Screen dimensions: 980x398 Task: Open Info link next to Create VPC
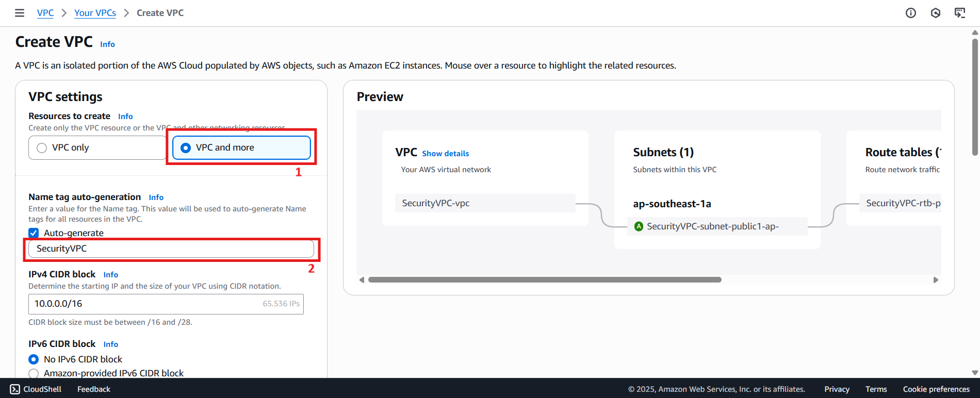point(107,44)
